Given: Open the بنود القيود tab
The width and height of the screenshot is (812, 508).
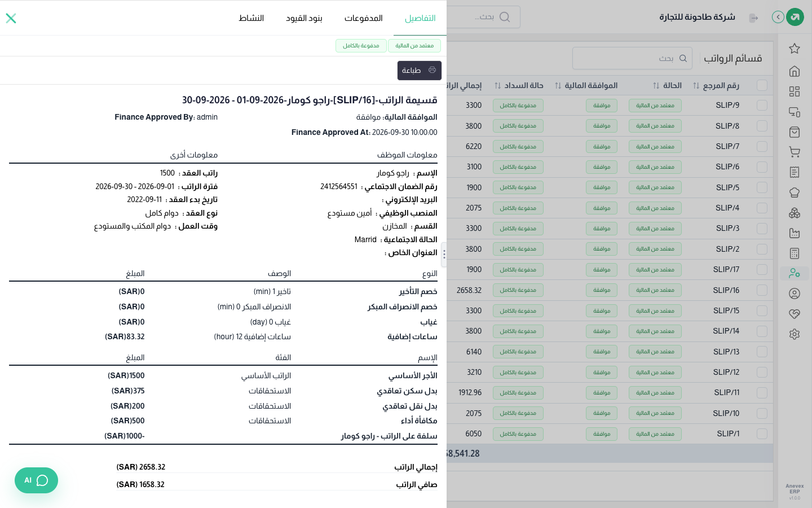Looking at the screenshot, I should pos(304,18).
